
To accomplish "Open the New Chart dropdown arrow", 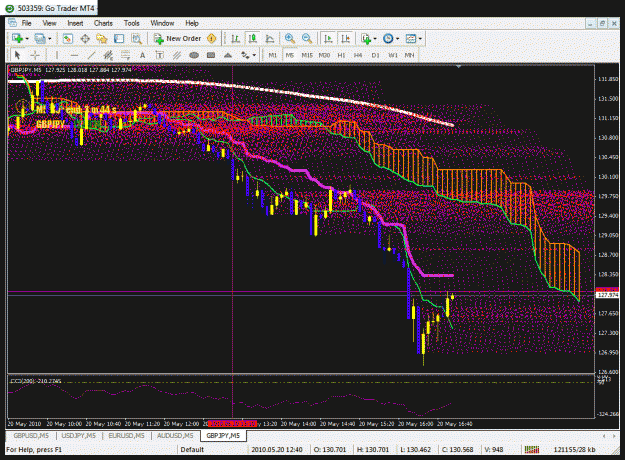I will [27, 39].
